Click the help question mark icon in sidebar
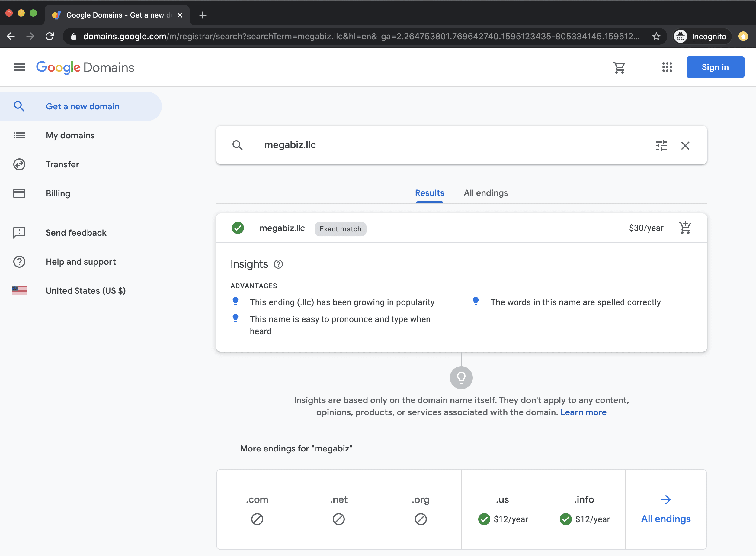 [19, 261]
